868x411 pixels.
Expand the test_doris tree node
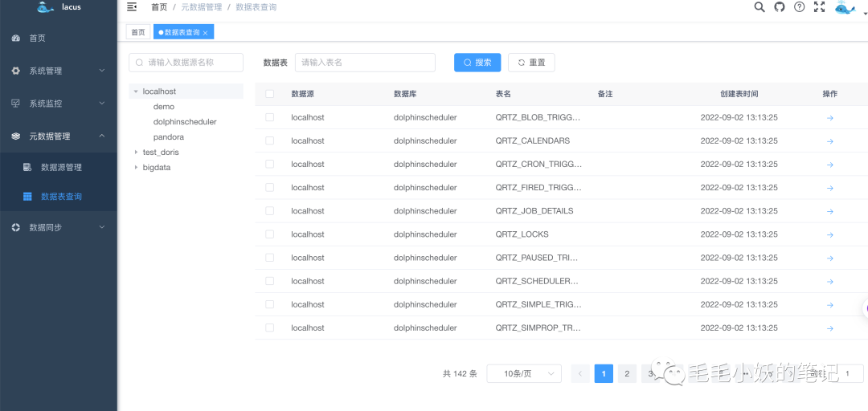click(136, 152)
